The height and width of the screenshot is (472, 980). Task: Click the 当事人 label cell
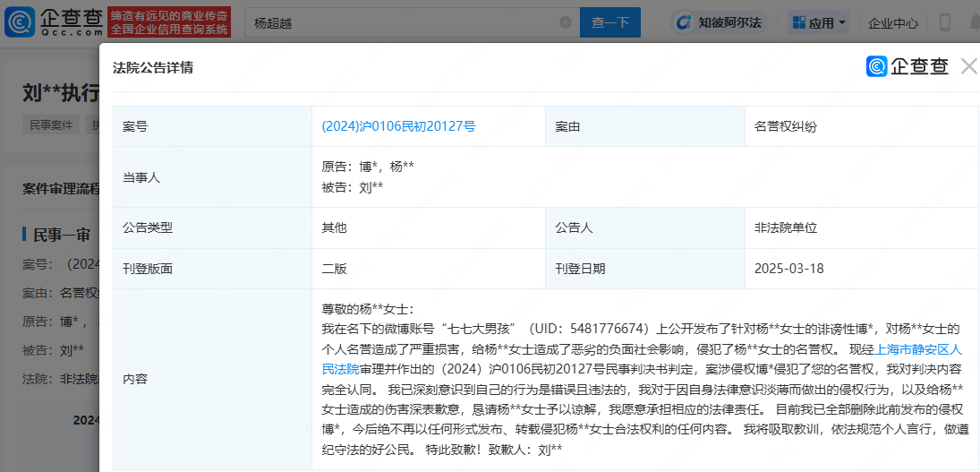[x=212, y=177]
